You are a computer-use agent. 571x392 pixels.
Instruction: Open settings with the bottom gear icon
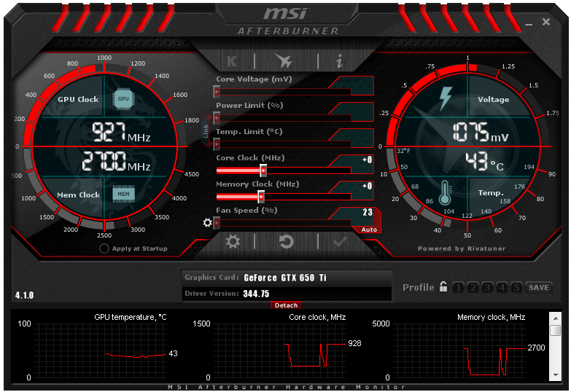pos(233,241)
